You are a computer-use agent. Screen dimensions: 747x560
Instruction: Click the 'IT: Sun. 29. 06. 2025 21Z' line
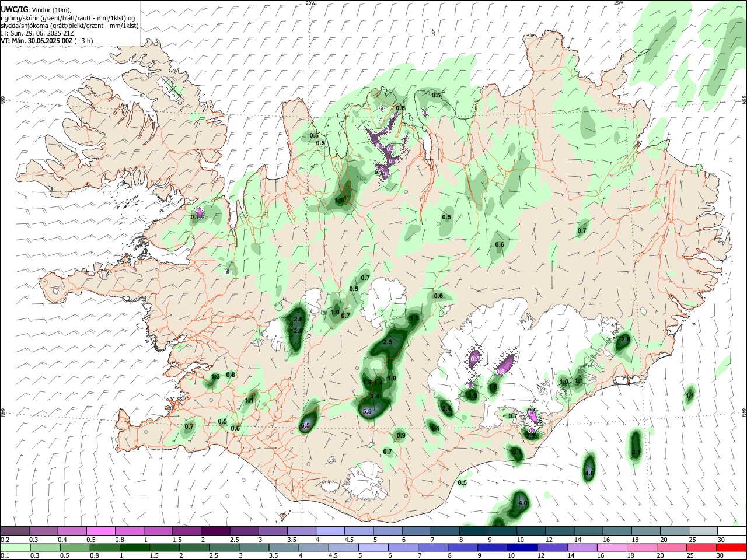[36, 33]
